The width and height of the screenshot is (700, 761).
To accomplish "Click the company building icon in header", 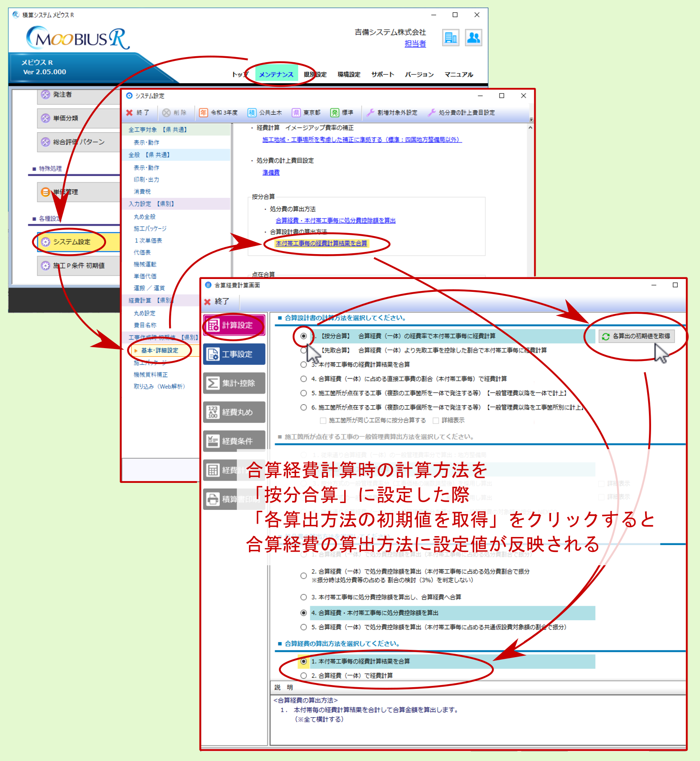I will click(x=450, y=38).
